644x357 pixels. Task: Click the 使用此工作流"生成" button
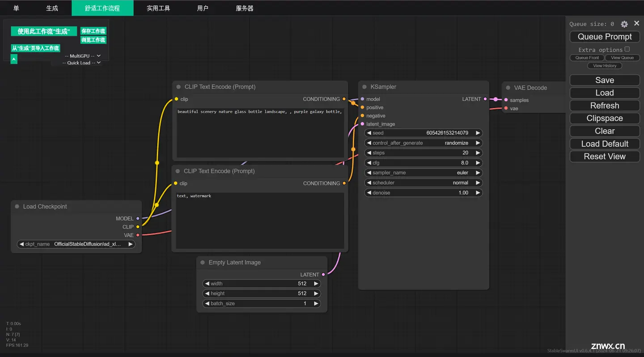pyautogui.click(x=44, y=31)
